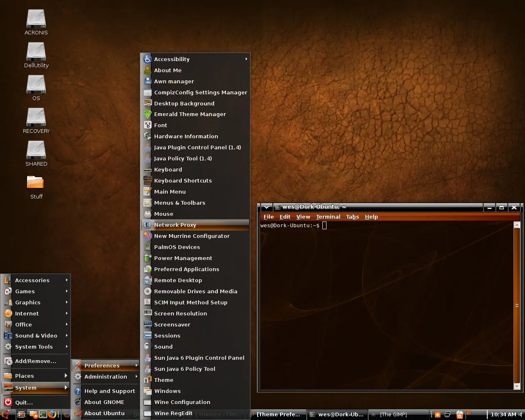525x420 pixels.
Task: Open Font preferences entry
Action: (x=195, y=126)
